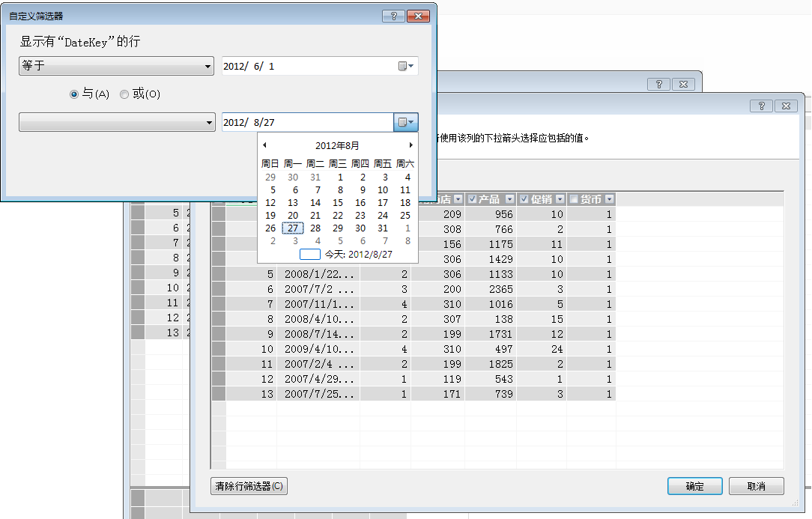
Task: Go to next month in calendar
Action: pyautogui.click(x=410, y=145)
